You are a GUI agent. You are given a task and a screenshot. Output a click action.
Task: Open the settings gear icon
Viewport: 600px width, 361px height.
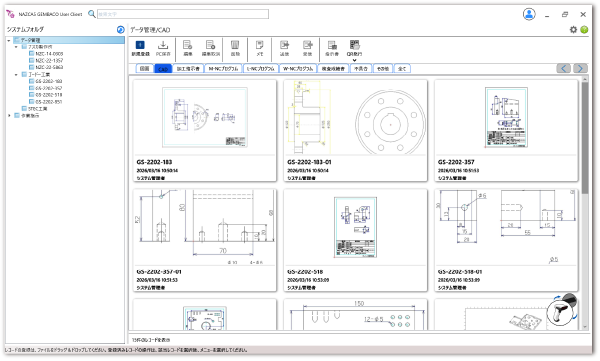click(573, 29)
